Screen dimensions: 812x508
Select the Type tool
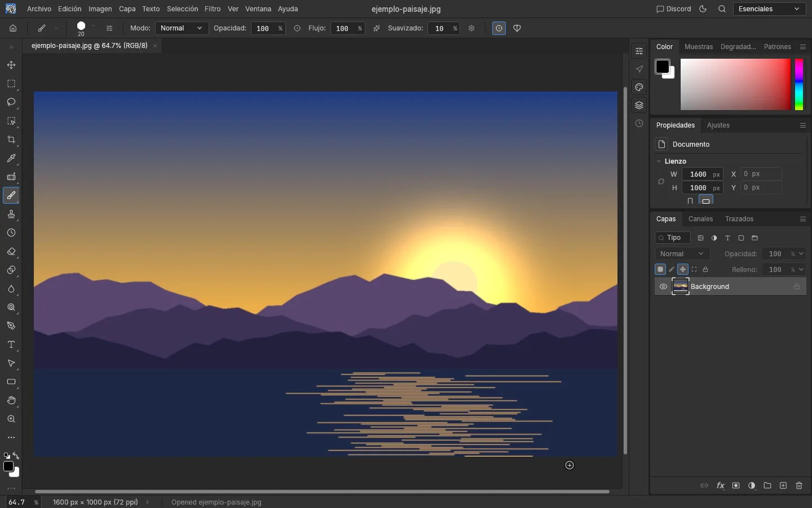click(11, 344)
